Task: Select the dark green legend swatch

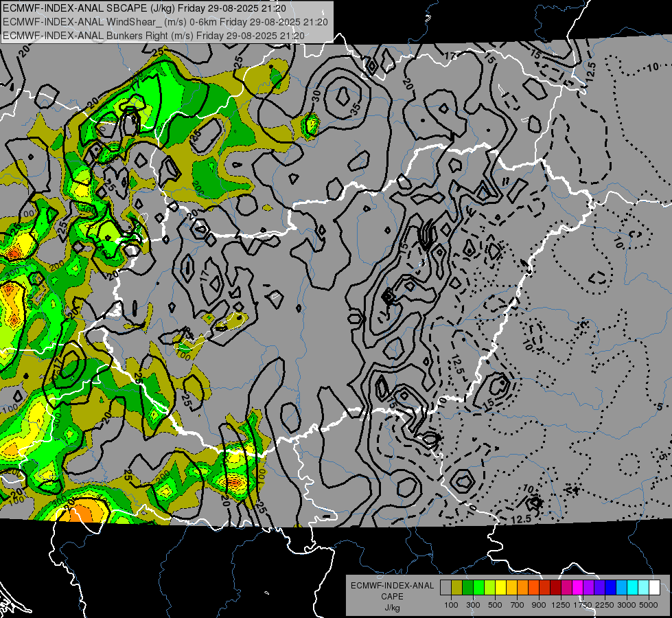Action: pos(467,588)
